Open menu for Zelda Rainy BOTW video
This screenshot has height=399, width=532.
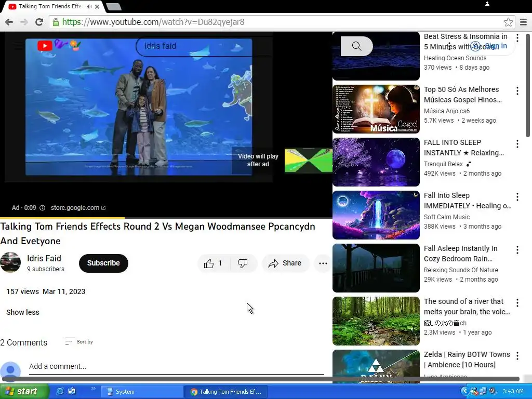point(517,355)
